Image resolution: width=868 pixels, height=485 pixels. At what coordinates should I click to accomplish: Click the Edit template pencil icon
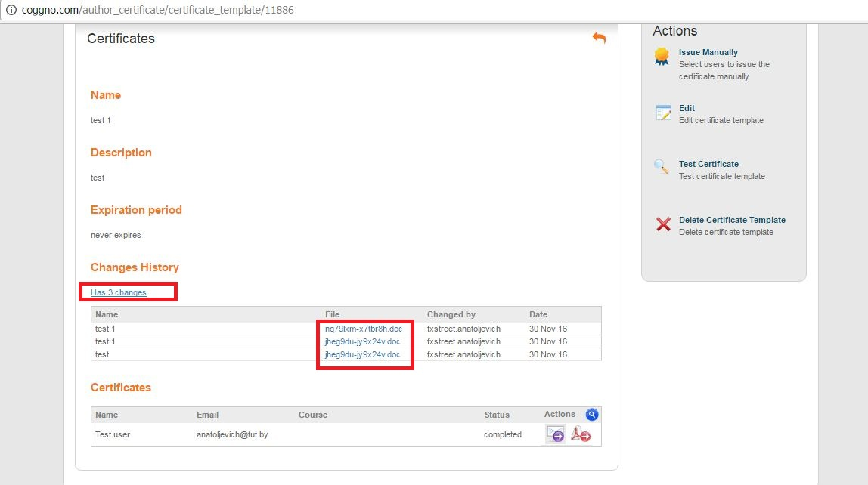[663, 113]
